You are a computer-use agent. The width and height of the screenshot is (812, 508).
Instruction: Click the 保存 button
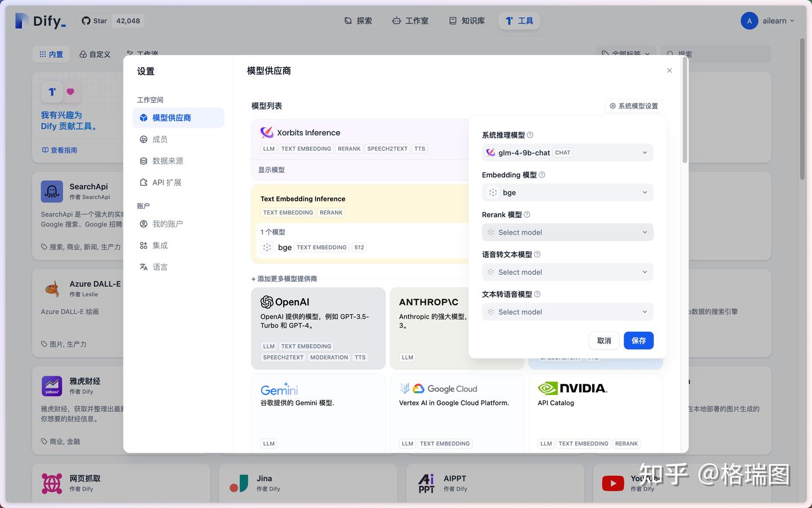638,340
